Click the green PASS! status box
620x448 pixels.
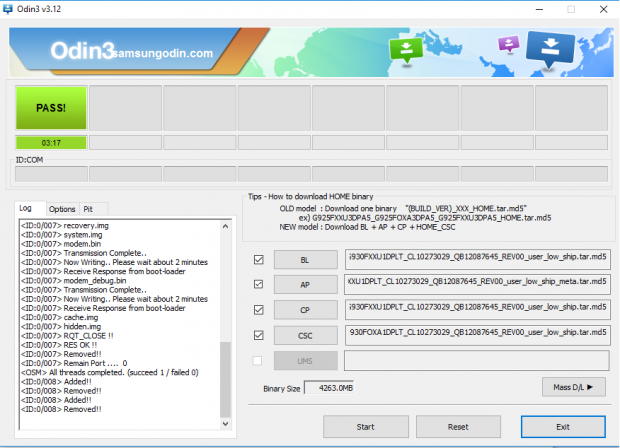pos(50,107)
